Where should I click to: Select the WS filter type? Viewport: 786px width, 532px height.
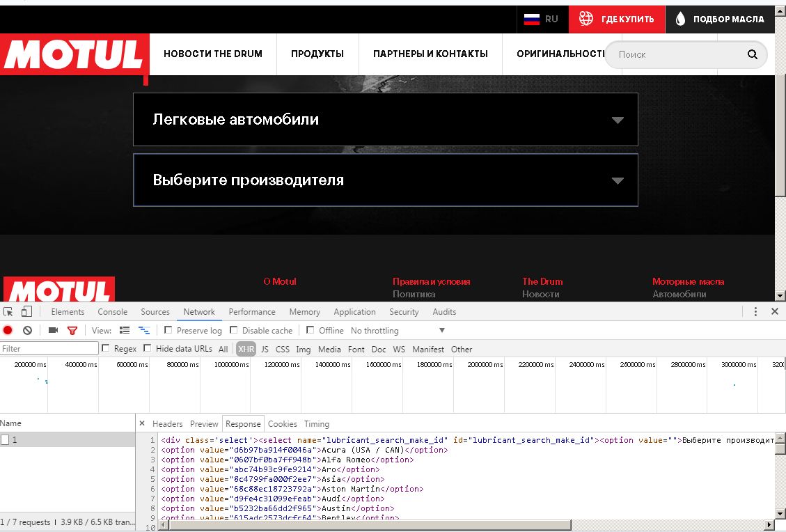(x=399, y=349)
